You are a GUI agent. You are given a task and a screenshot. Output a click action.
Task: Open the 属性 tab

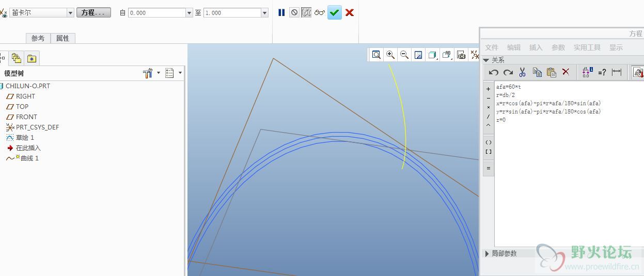(63, 38)
